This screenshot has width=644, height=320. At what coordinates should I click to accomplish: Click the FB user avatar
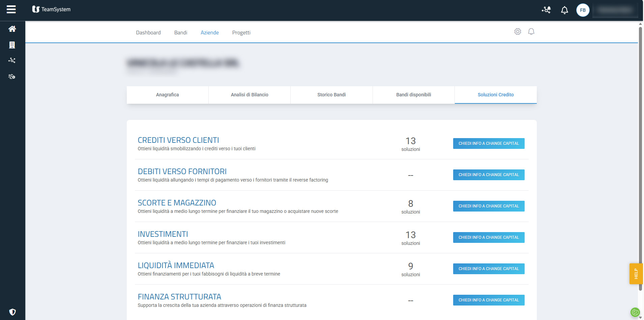(x=583, y=10)
